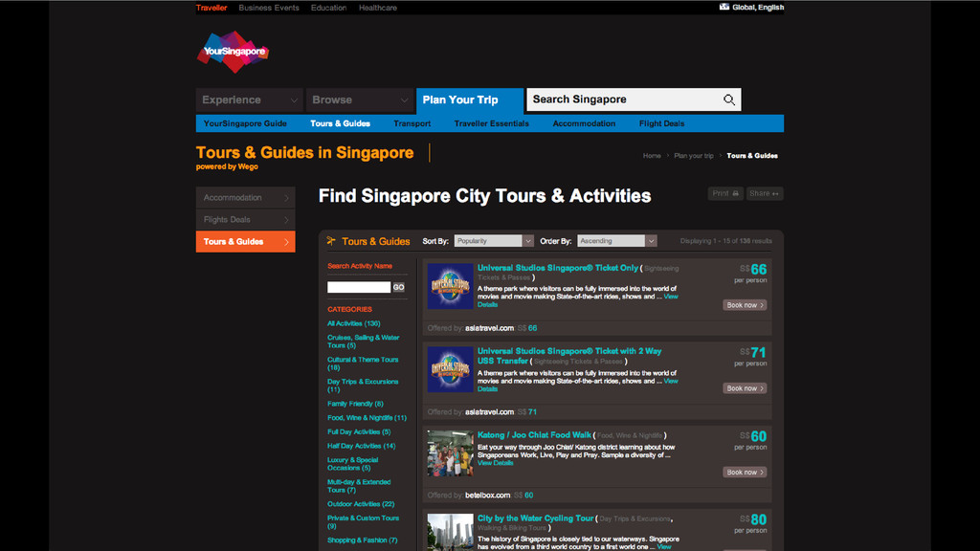Open Flights Deals in the left sidebar

coord(246,220)
